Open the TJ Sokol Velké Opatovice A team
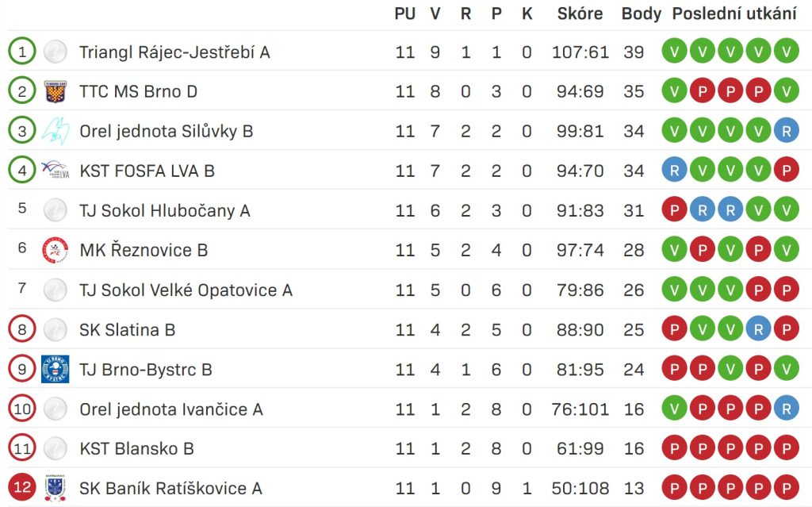Screen dimensions: 812x507 pyautogui.click(x=186, y=290)
